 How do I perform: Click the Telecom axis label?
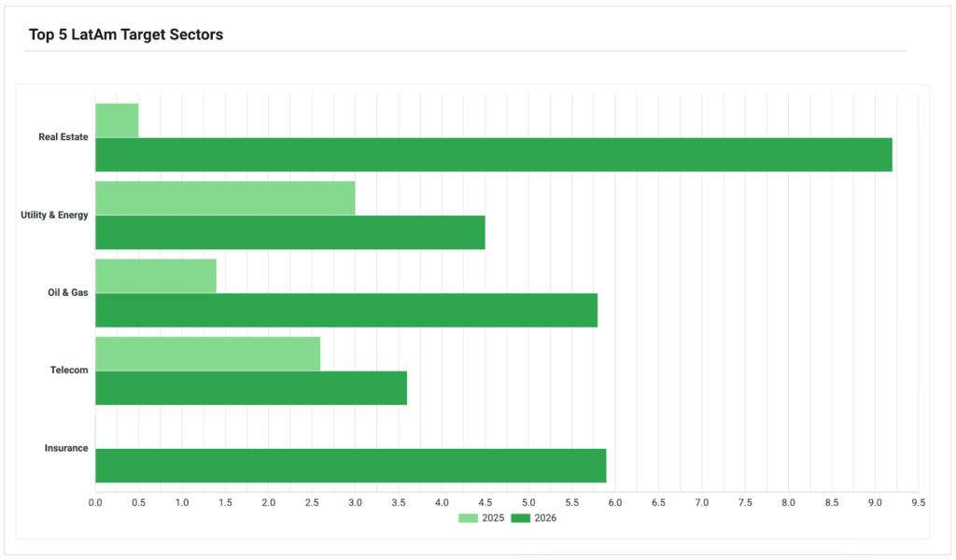[x=69, y=370]
